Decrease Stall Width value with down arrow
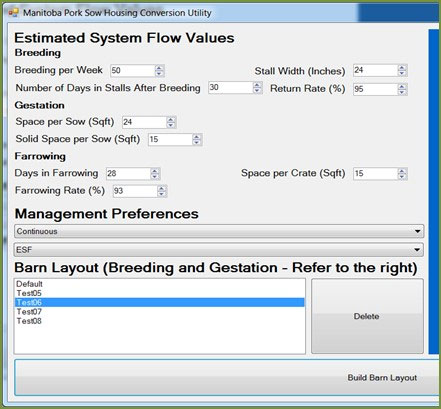The height and width of the screenshot is (409, 441). pyautogui.click(x=402, y=73)
